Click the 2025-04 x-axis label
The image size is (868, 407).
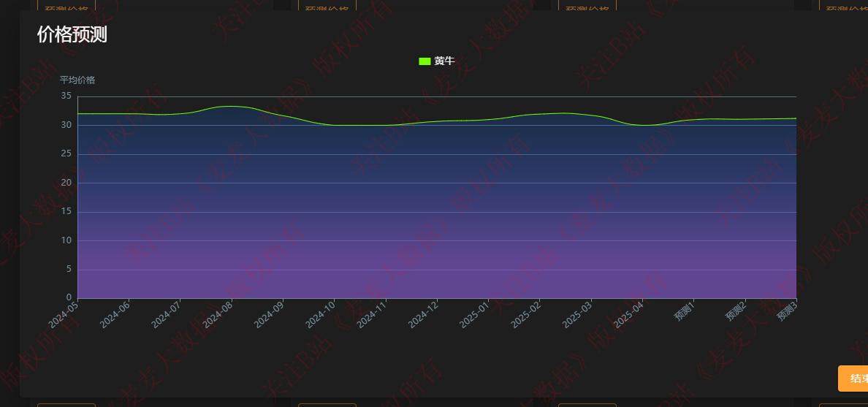(x=629, y=314)
